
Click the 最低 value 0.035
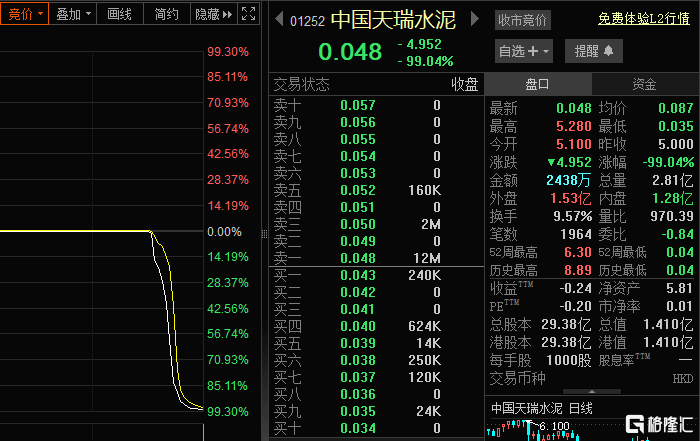click(x=675, y=126)
